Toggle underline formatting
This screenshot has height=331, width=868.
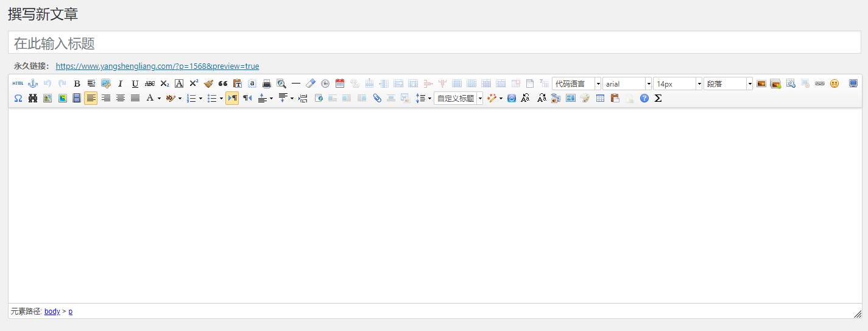click(135, 84)
